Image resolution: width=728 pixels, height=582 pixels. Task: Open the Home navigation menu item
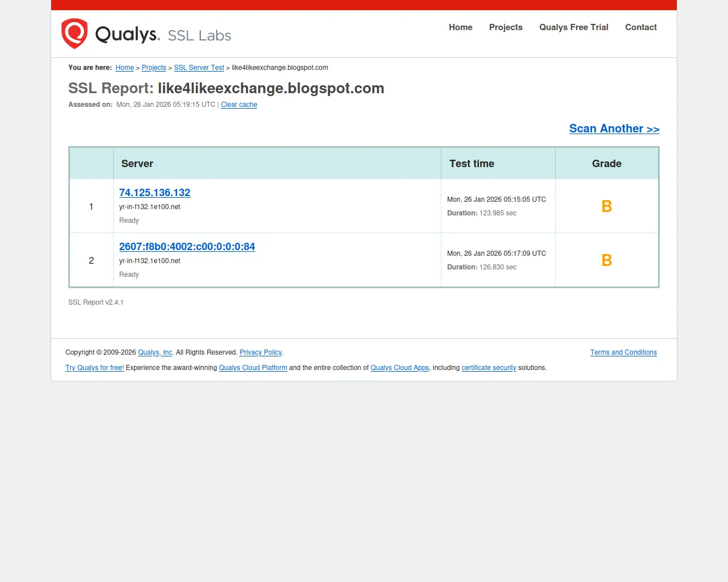coord(460,27)
